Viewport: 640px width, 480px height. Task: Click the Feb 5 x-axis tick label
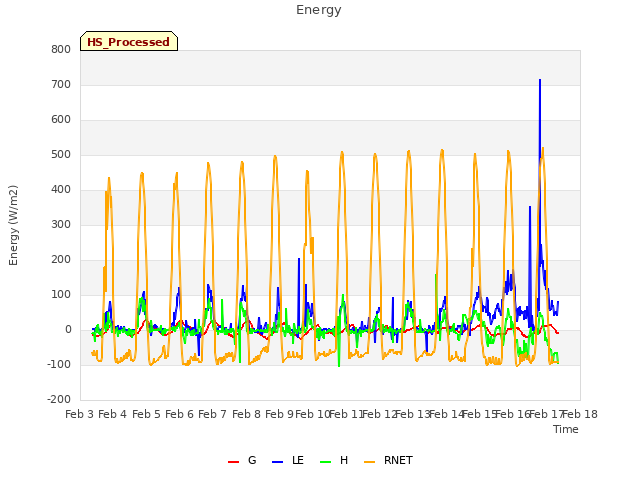click(x=146, y=414)
